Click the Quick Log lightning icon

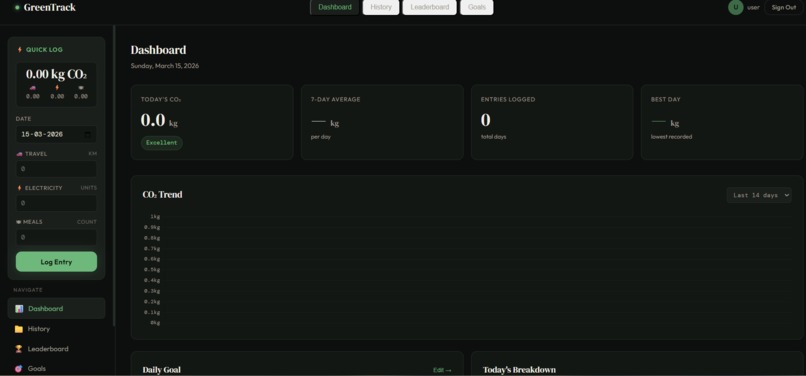point(20,50)
